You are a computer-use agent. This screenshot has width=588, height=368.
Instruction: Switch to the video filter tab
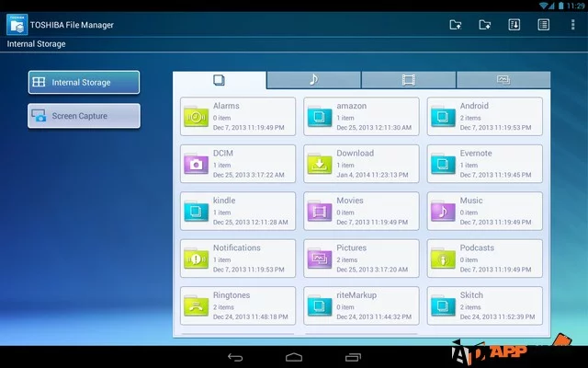[x=409, y=80]
